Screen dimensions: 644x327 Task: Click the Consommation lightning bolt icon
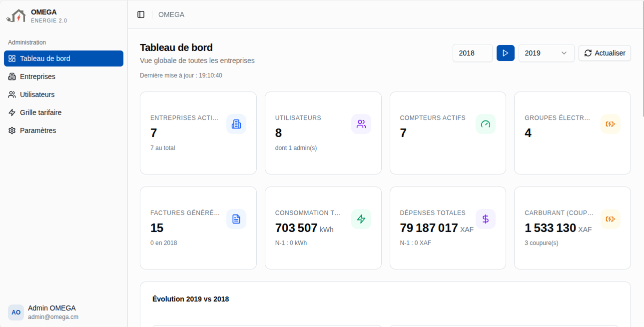[361, 219]
